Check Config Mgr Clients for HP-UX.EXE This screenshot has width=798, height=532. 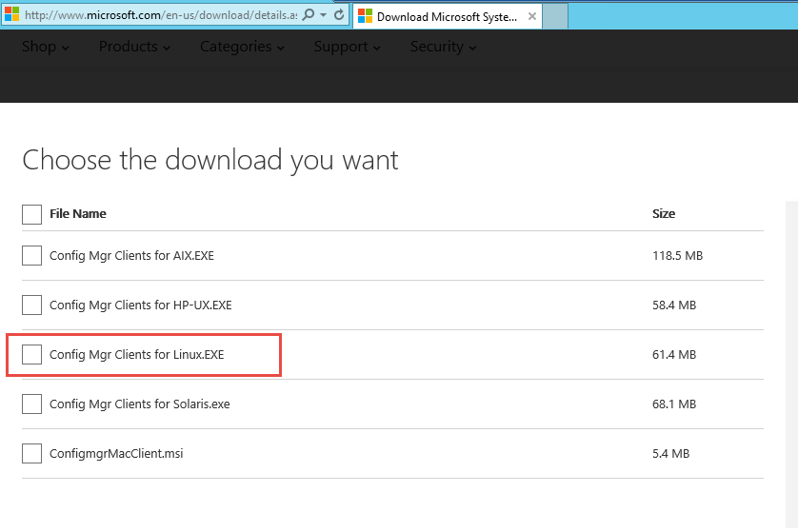[x=31, y=305]
